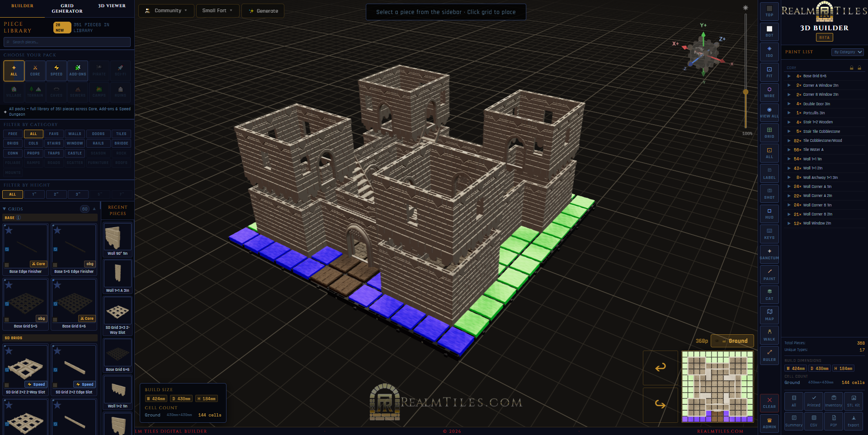
Task: Switch to ISO camera view
Action: point(769,52)
